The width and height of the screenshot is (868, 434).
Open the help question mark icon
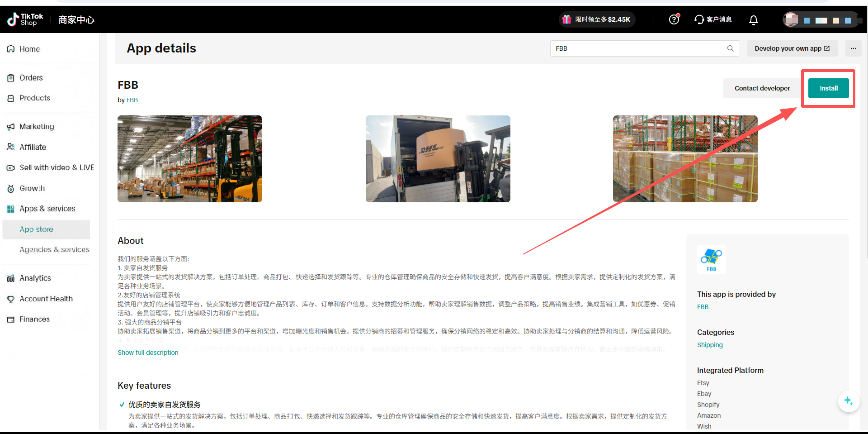(674, 19)
